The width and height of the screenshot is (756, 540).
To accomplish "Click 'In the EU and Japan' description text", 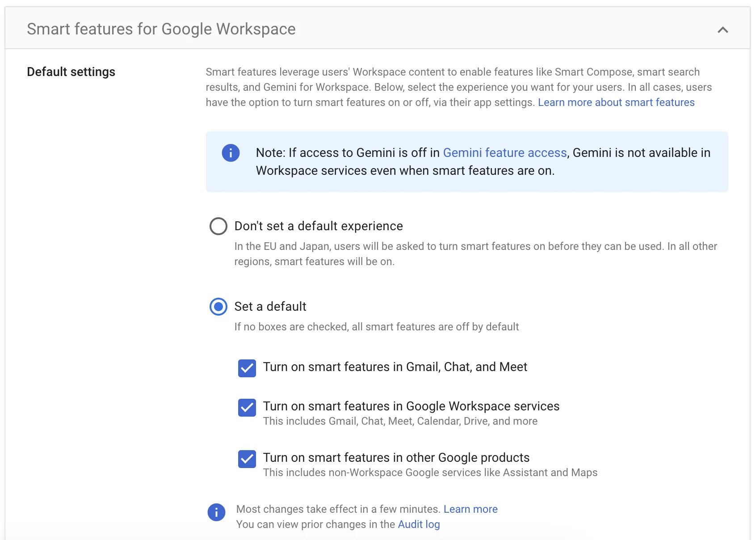I will [476, 254].
